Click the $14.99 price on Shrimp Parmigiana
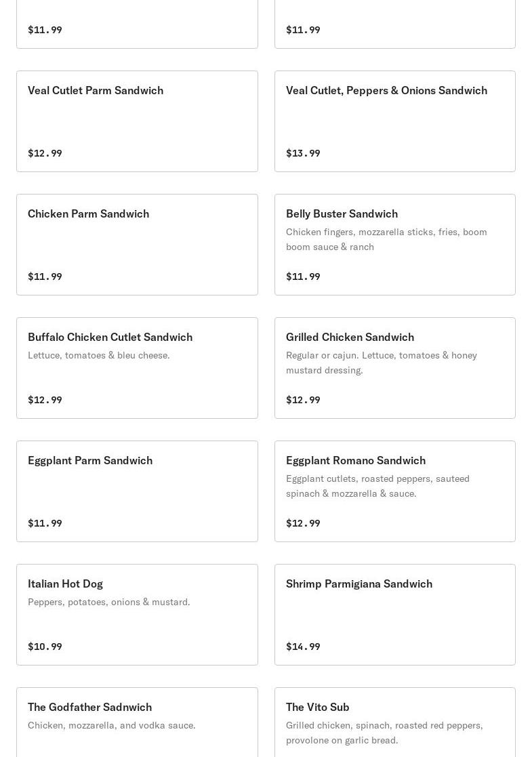The height and width of the screenshot is (757, 532). (x=303, y=647)
